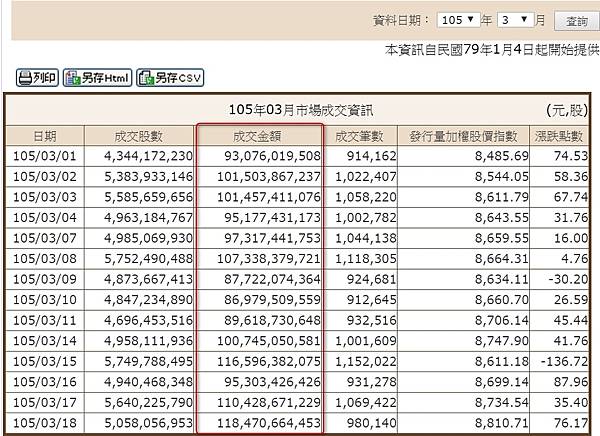This screenshot has height=436, width=600.
Task: Click the 成交金額 column header
Action: 257,136
